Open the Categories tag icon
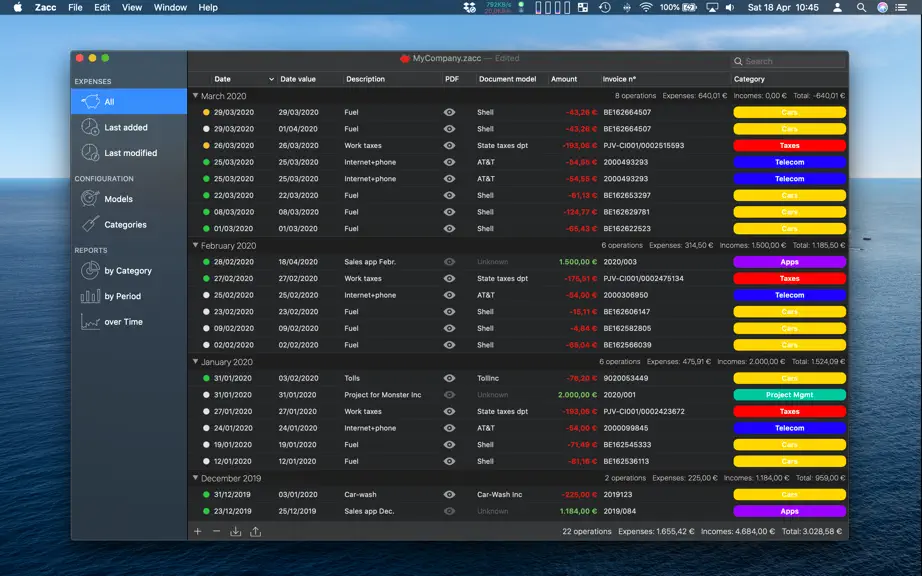The image size is (922, 576). pos(90,224)
